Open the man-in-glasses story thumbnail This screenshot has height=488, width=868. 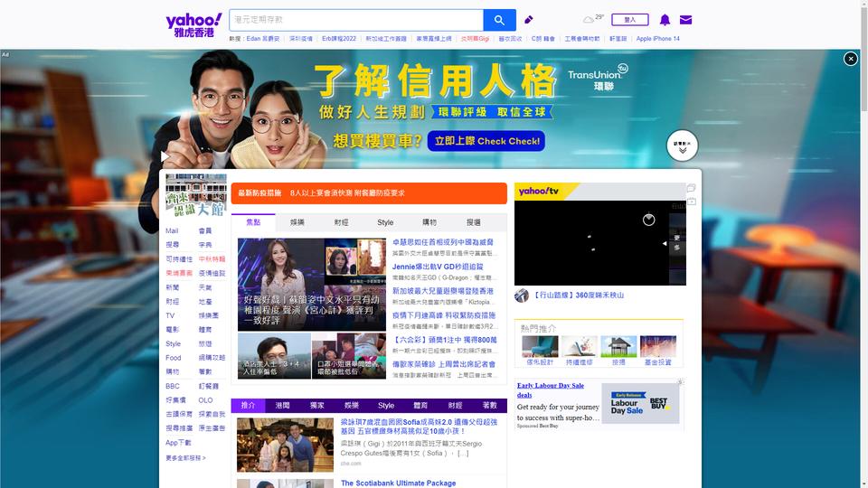click(x=274, y=356)
